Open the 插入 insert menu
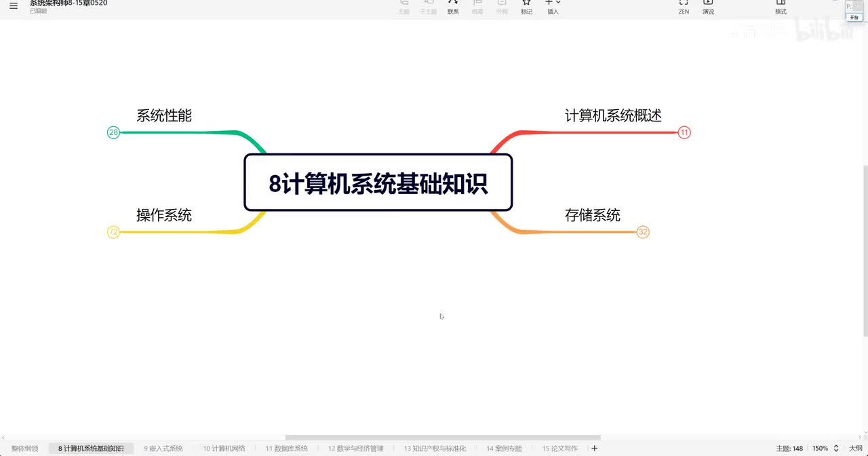 point(553,7)
